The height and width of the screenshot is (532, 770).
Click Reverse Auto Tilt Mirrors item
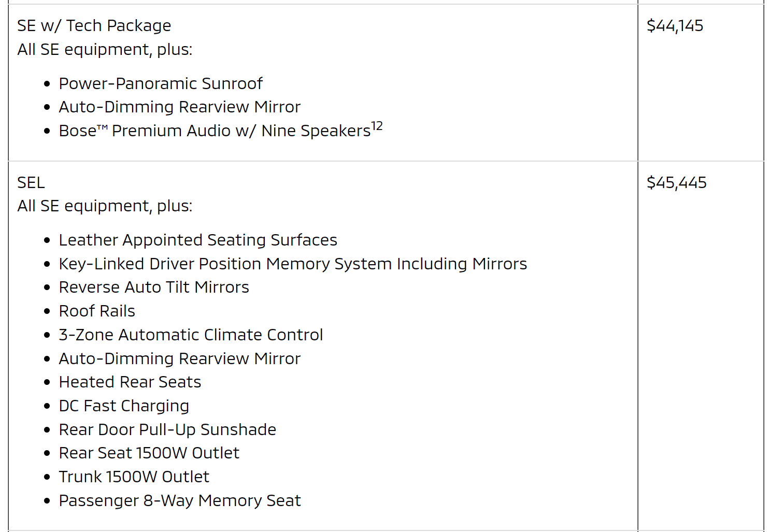click(x=154, y=287)
